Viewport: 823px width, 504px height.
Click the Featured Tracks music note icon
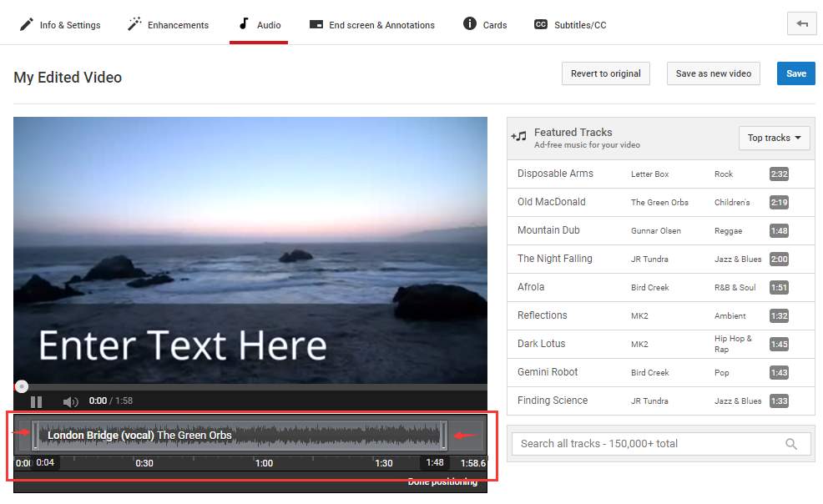click(x=519, y=137)
